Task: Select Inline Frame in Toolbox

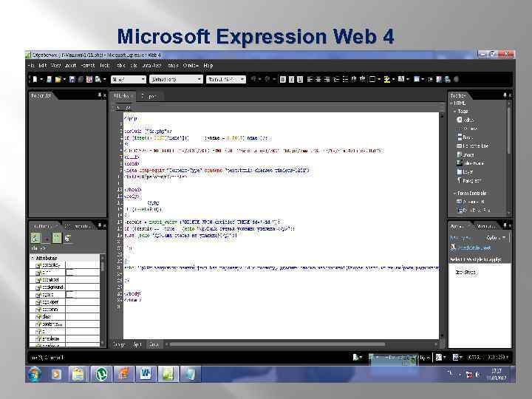Action: [x=471, y=163]
